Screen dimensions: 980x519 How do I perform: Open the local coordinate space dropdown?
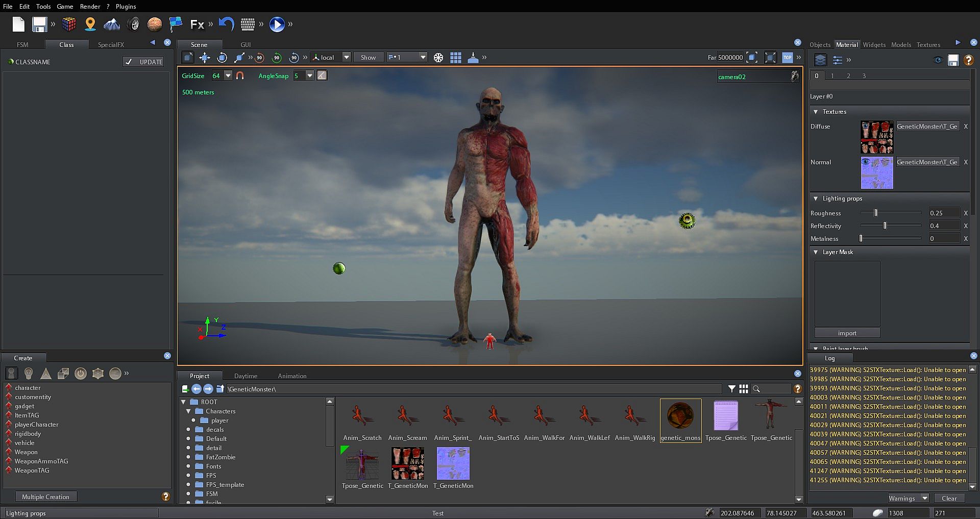pyautogui.click(x=346, y=58)
